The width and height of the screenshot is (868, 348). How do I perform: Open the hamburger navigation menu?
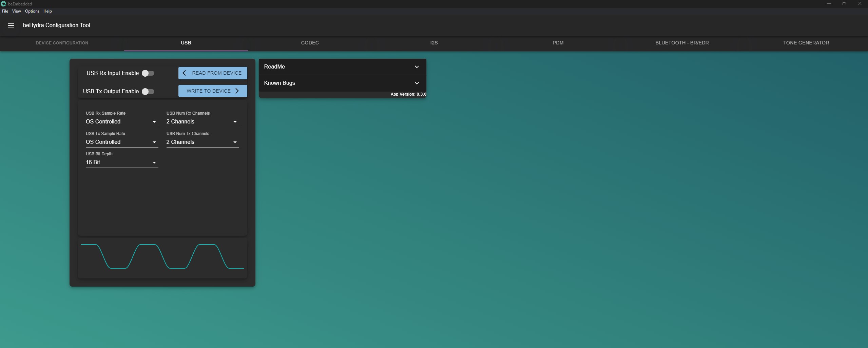tap(11, 25)
